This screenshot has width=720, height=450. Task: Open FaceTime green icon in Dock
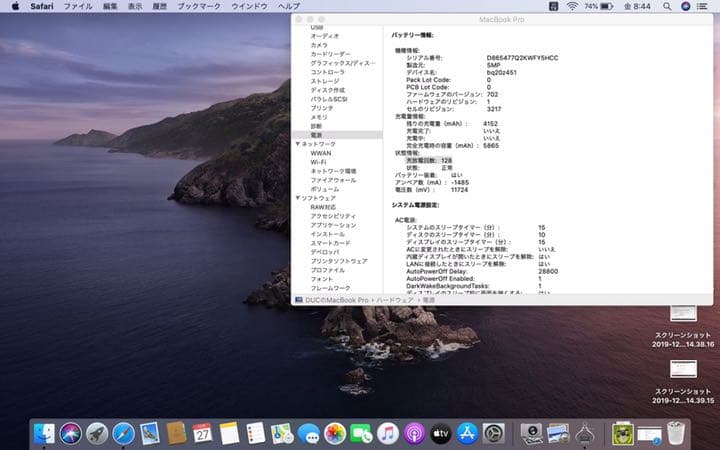361,433
